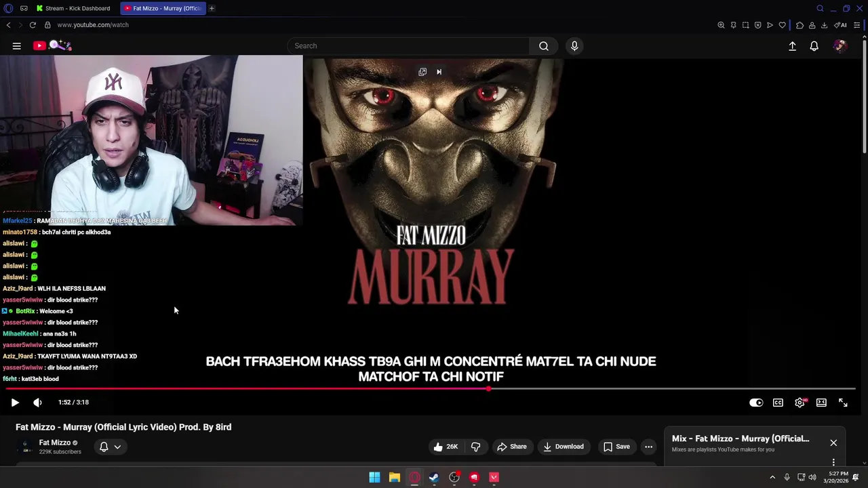Viewport: 868px width, 488px height.
Task: Open the GX Corner controller icon
Action: pos(24,8)
